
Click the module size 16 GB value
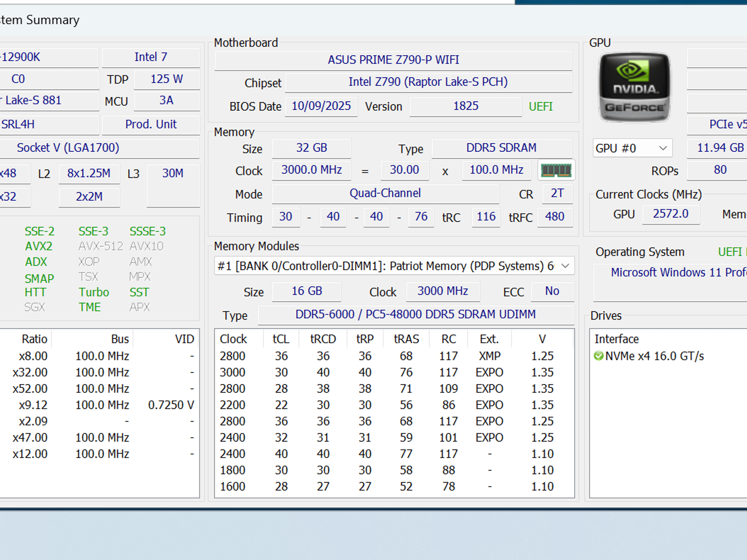pos(307,291)
